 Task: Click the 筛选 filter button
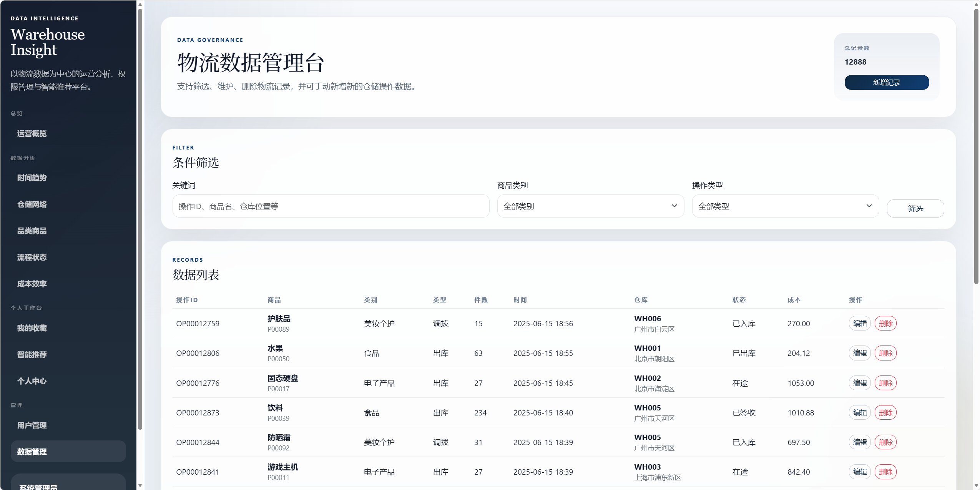[915, 208]
